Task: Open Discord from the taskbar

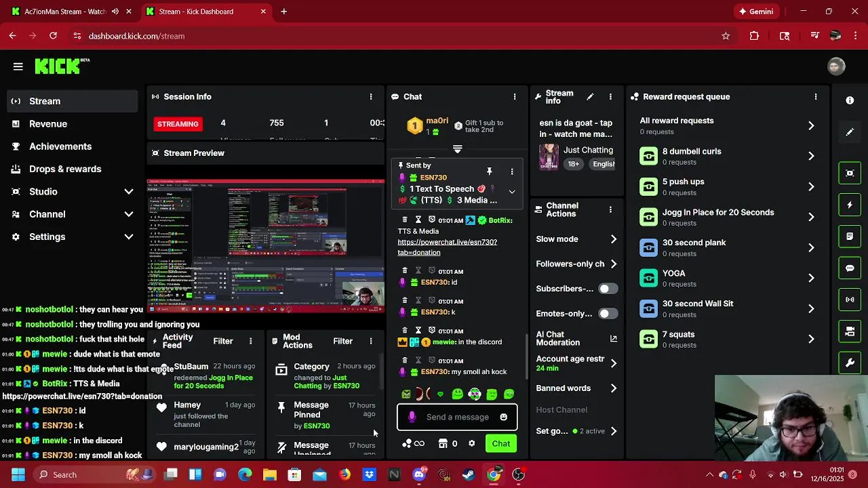Action: 419,474
